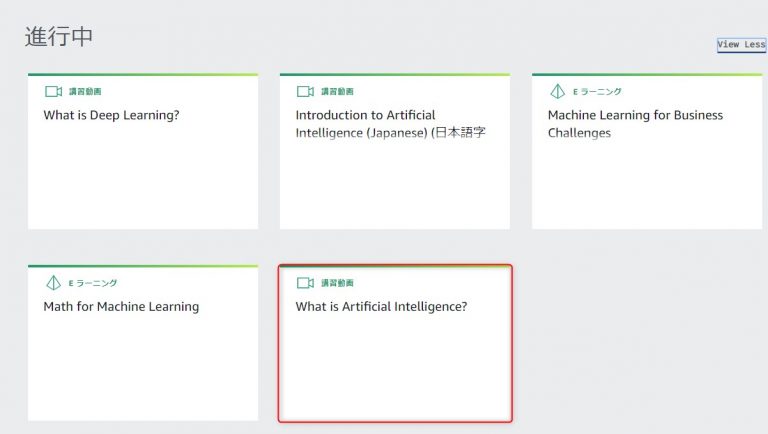The image size is (768, 434).
Task: Click e-learning icon on Math for Machine Learning card
Action: pos(53,283)
